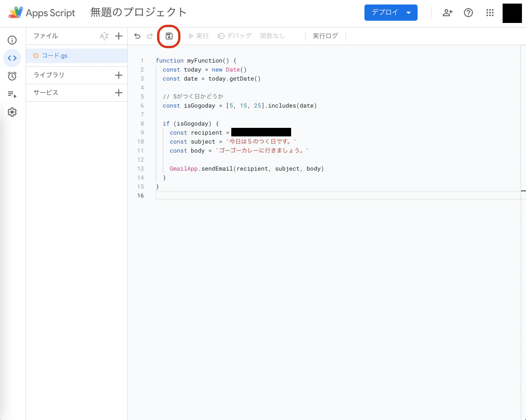This screenshot has height=420, width=526.
Task: Click the isGogoday includes line
Action: (240, 106)
